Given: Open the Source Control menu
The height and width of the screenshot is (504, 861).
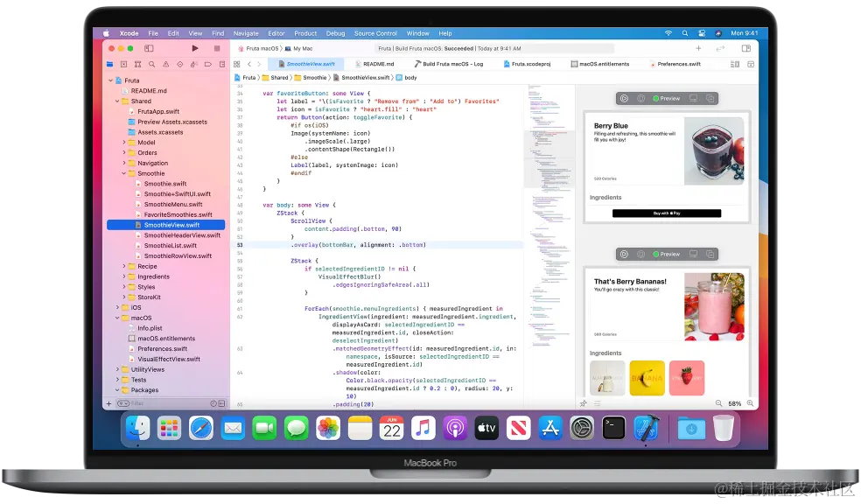Looking at the screenshot, I should pos(375,33).
